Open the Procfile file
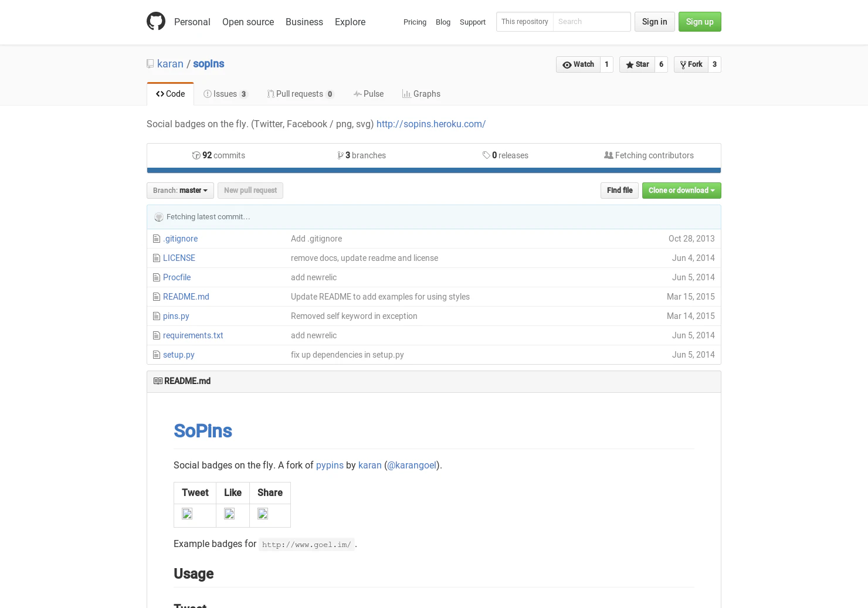This screenshot has width=868, height=608. coord(177,277)
